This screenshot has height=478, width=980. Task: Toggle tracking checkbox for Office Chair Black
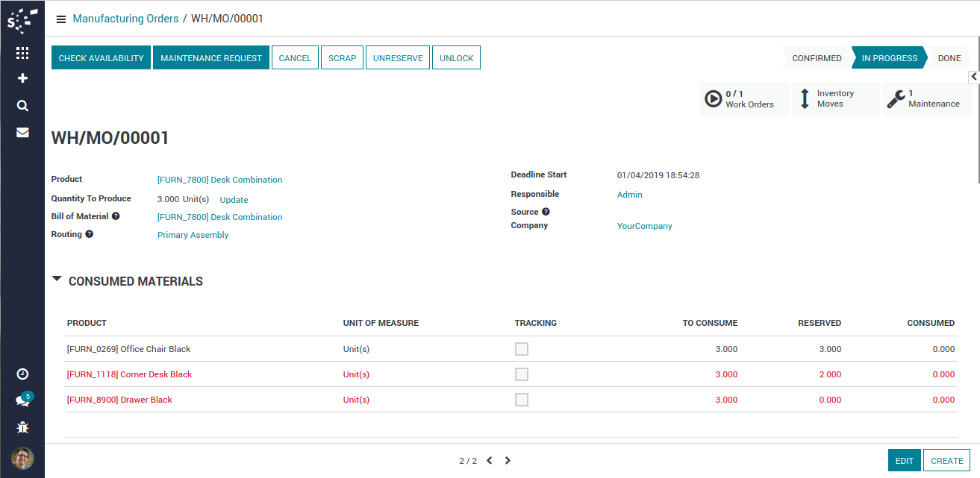click(522, 349)
